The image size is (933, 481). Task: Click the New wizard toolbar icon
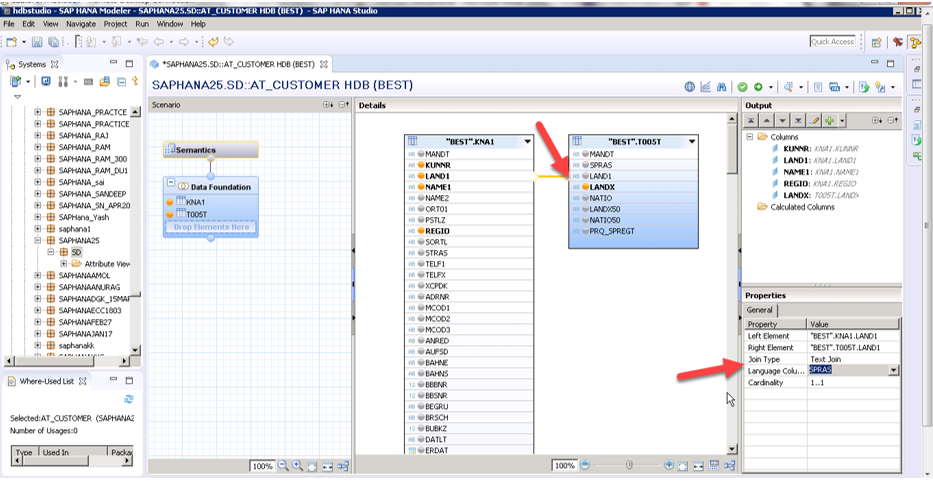pos(12,42)
